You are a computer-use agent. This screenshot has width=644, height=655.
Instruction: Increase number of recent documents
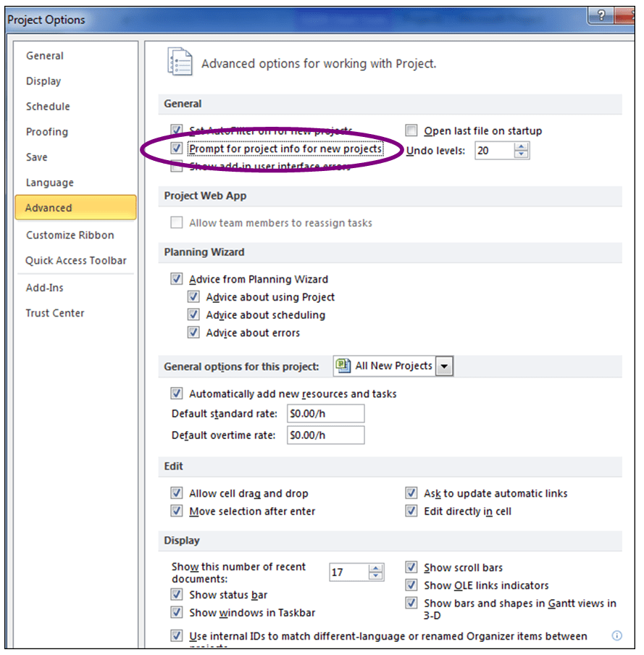tap(376, 568)
